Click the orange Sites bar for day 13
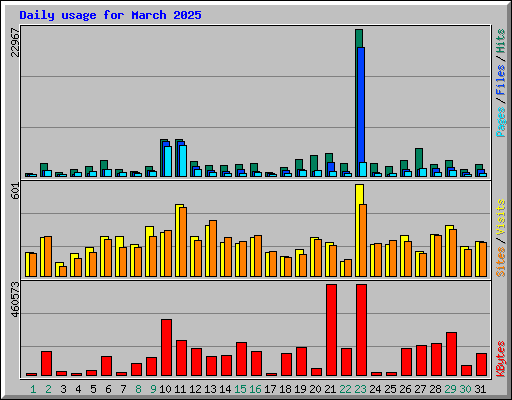 point(213,248)
